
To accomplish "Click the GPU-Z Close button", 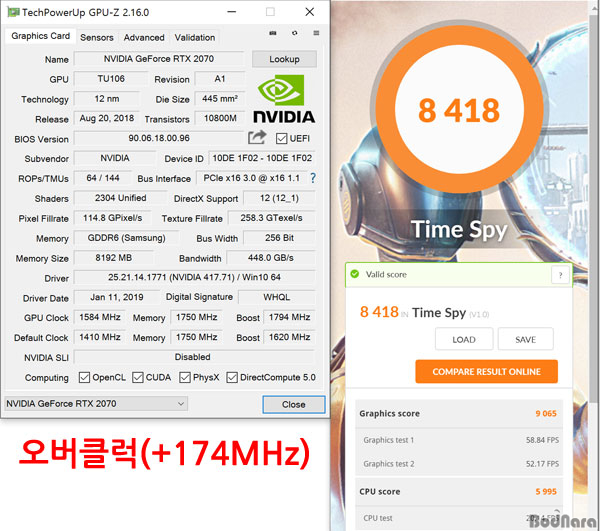I will (293, 404).
